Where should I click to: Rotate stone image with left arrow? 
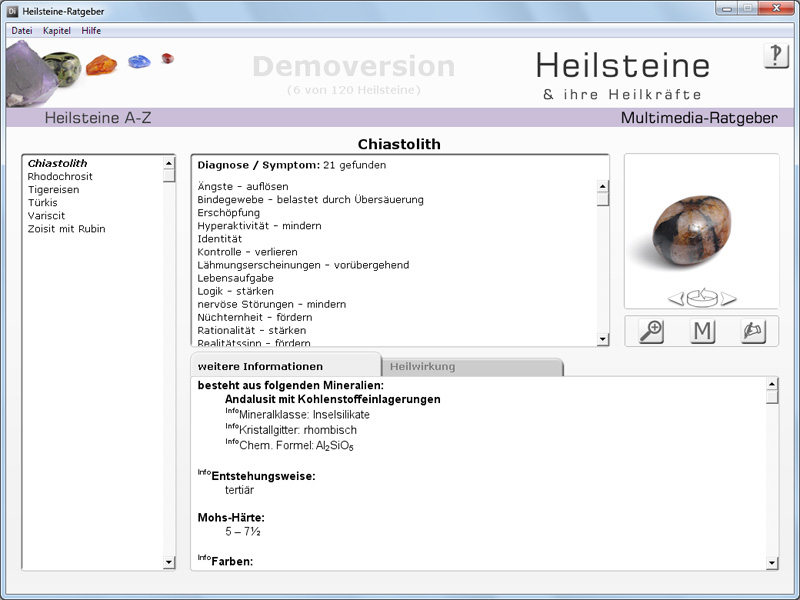pyautogui.click(x=675, y=297)
